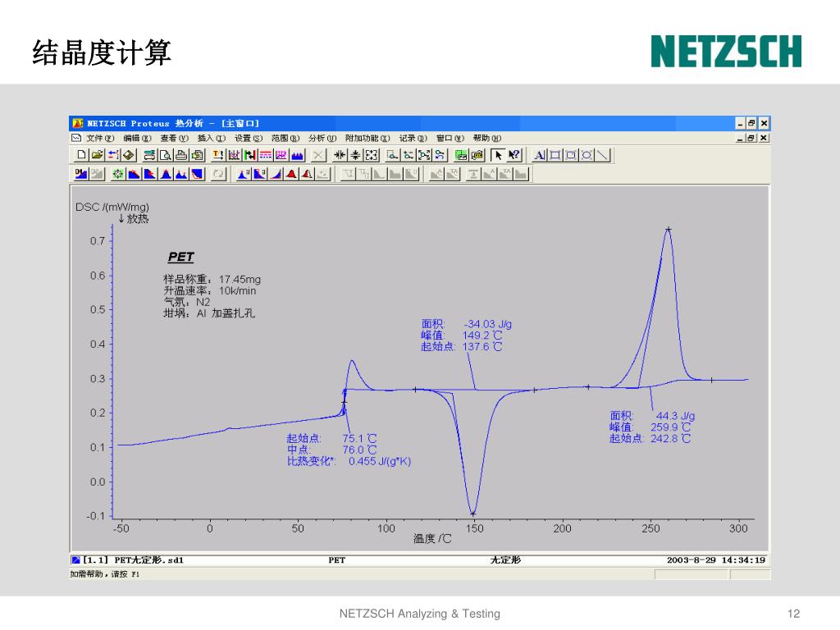
Task: Restore the inner child window
Action: pyautogui.click(x=751, y=138)
